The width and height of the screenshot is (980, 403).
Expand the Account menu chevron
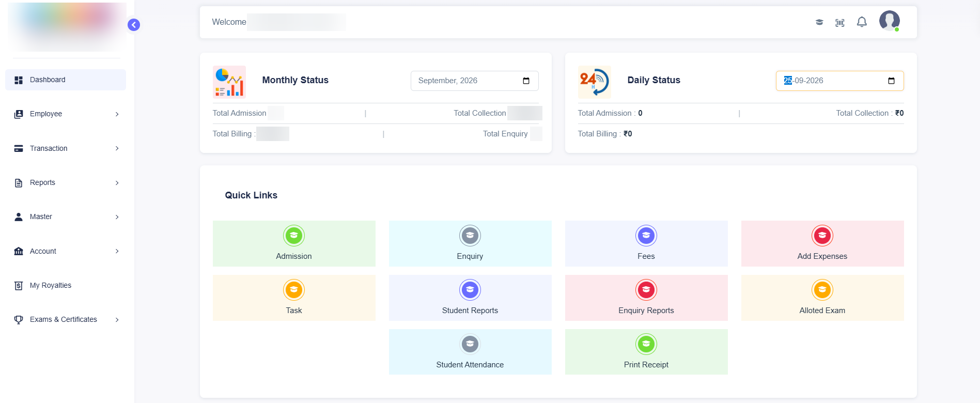tap(117, 251)
